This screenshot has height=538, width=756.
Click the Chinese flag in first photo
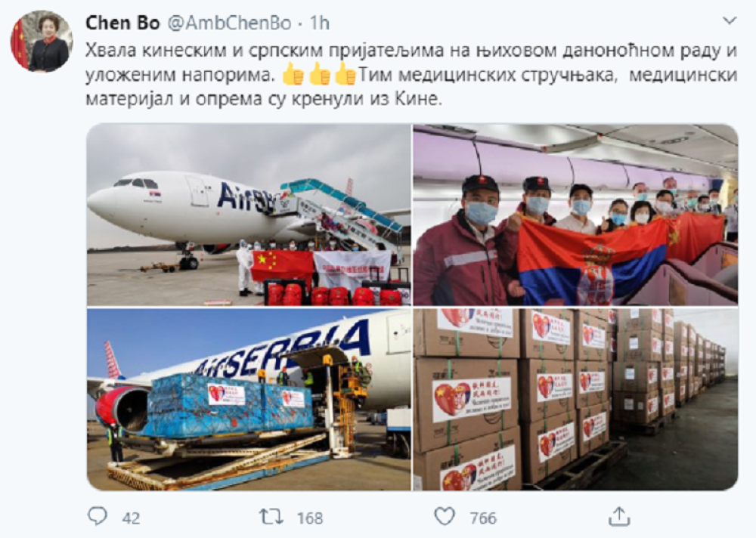coord(282,267)
